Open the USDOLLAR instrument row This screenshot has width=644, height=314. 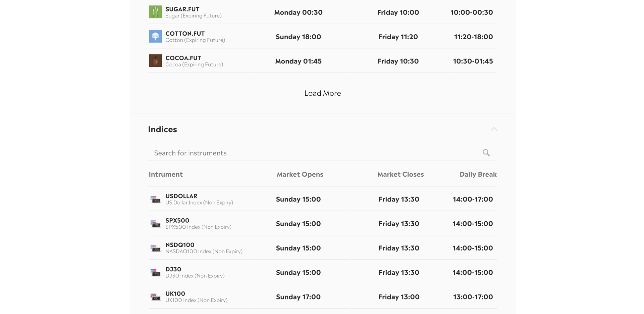[323, 199]
